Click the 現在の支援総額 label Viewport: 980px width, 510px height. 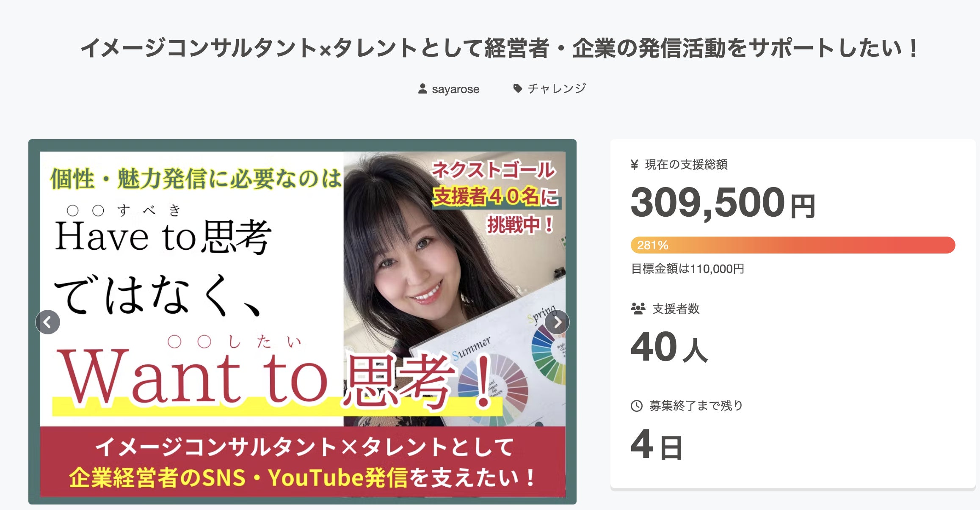click(x=686, y=164)
